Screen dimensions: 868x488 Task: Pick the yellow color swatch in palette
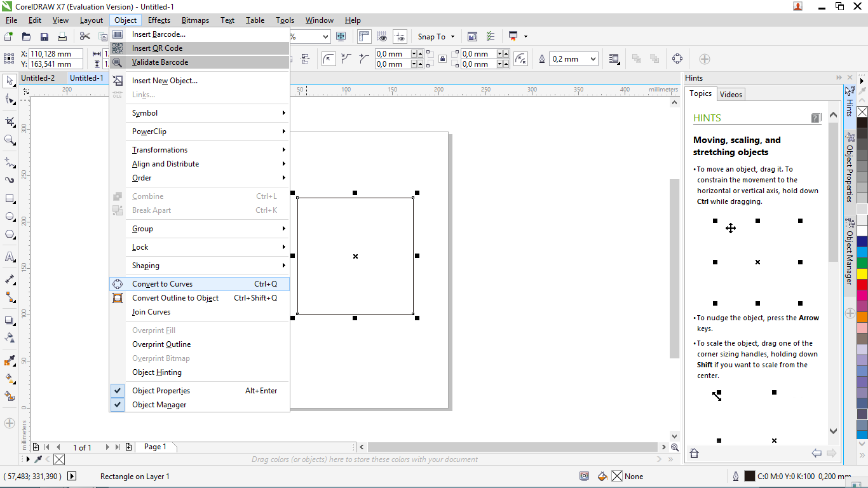tap(862, 274)
